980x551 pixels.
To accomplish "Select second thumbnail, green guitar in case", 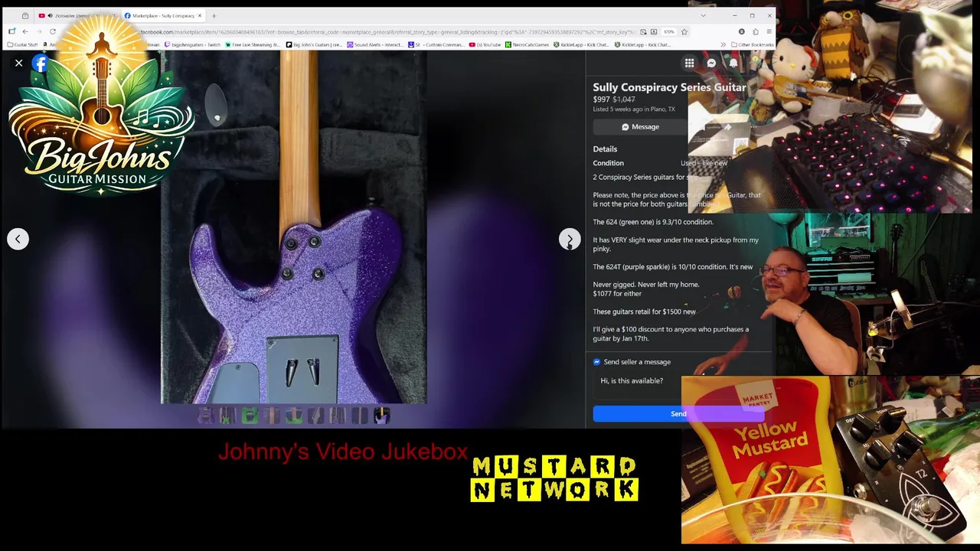I will [227, 416].
